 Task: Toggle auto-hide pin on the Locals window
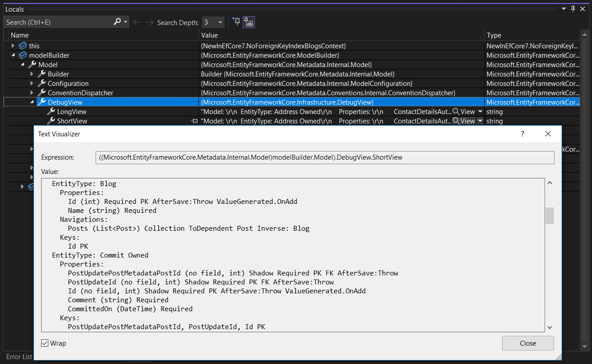pos(572,9)
